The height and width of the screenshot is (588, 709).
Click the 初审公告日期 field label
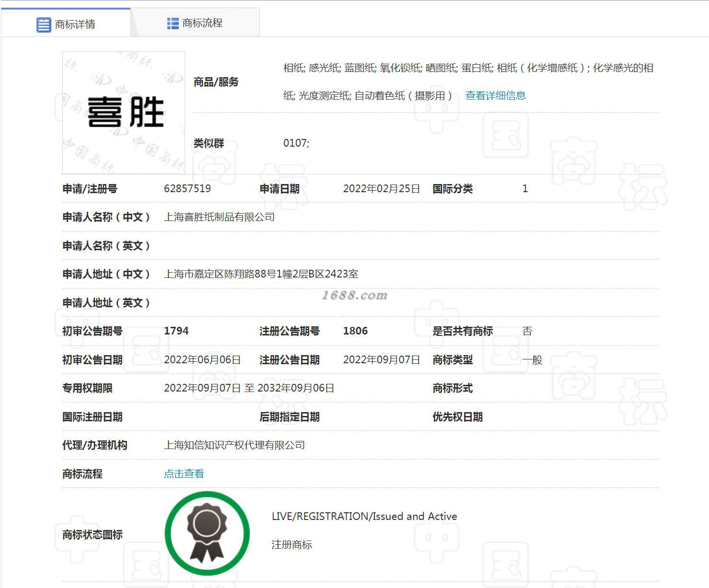tap(93, 360)
